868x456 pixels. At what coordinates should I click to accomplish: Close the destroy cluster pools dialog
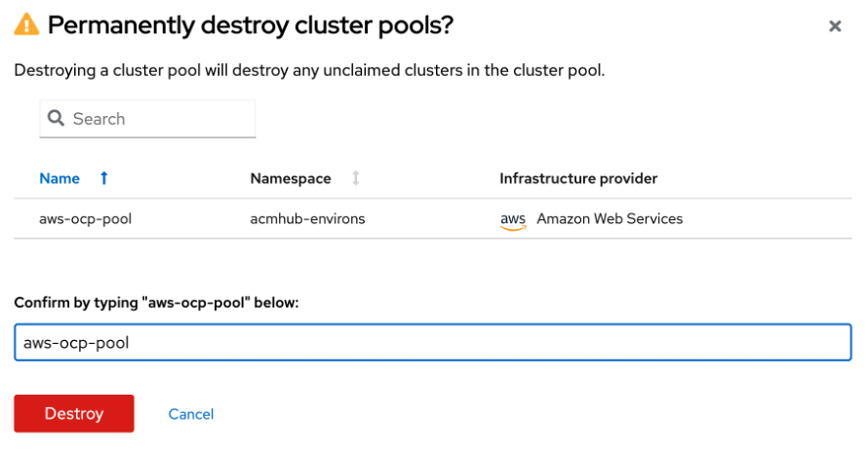tap(835, 26)
